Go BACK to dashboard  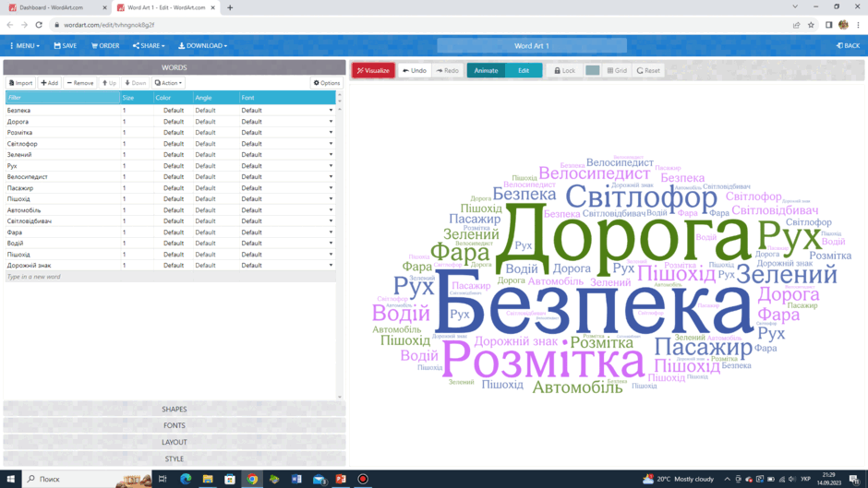click(848, 45)
